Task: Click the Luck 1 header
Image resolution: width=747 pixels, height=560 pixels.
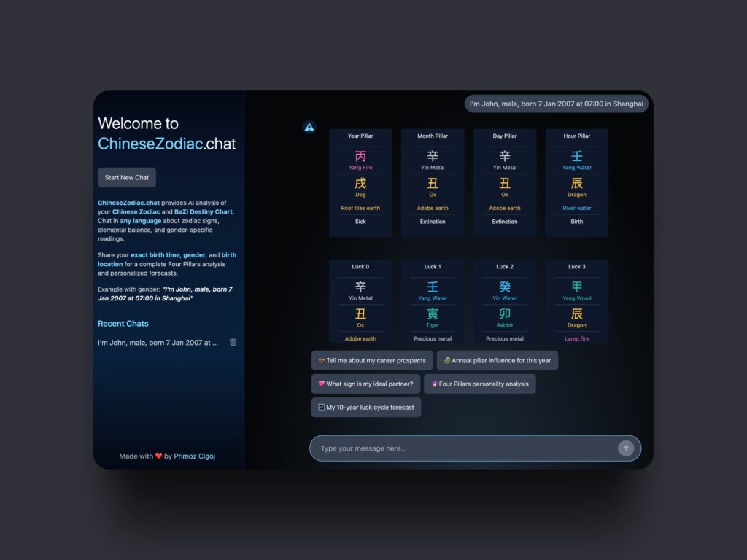Action: (433, 267)
